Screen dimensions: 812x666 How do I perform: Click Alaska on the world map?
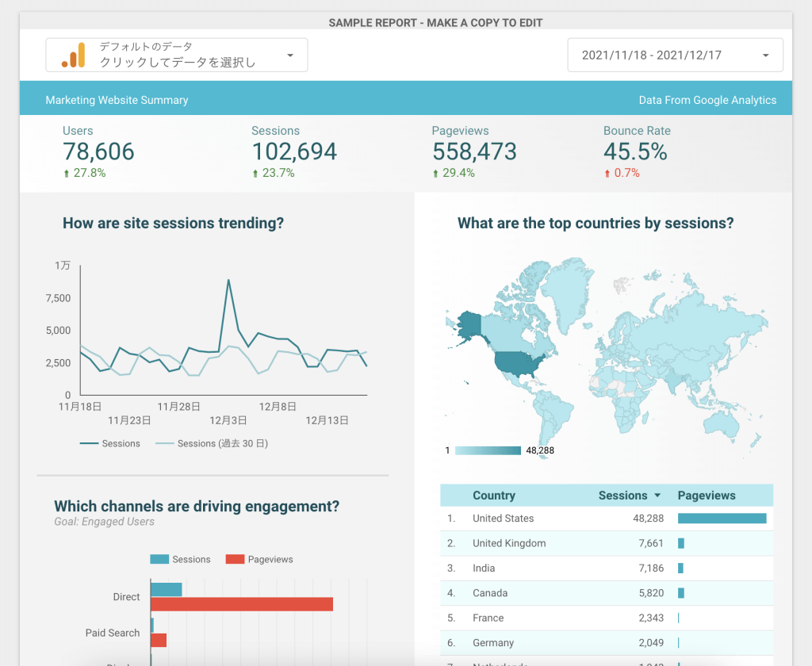[x=469, y=324]
